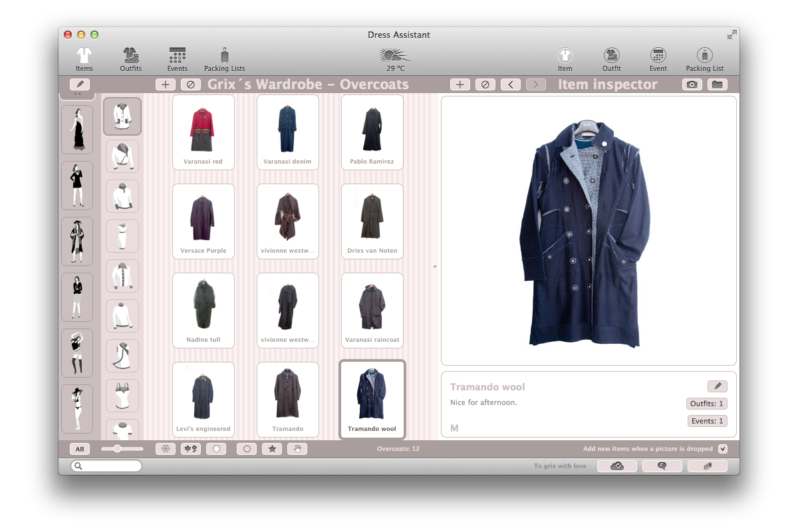Click the folder icon in Item inspector

716,84
